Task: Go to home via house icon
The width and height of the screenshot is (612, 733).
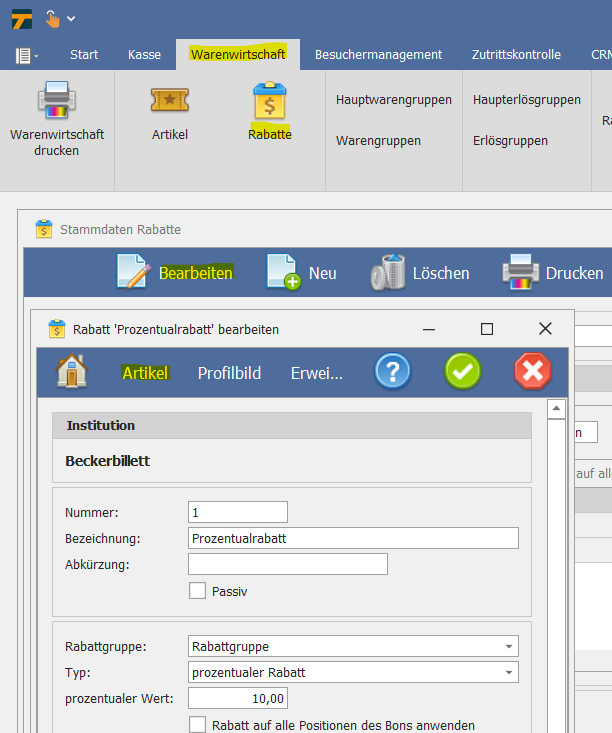Action: click(x=72, y=371)
